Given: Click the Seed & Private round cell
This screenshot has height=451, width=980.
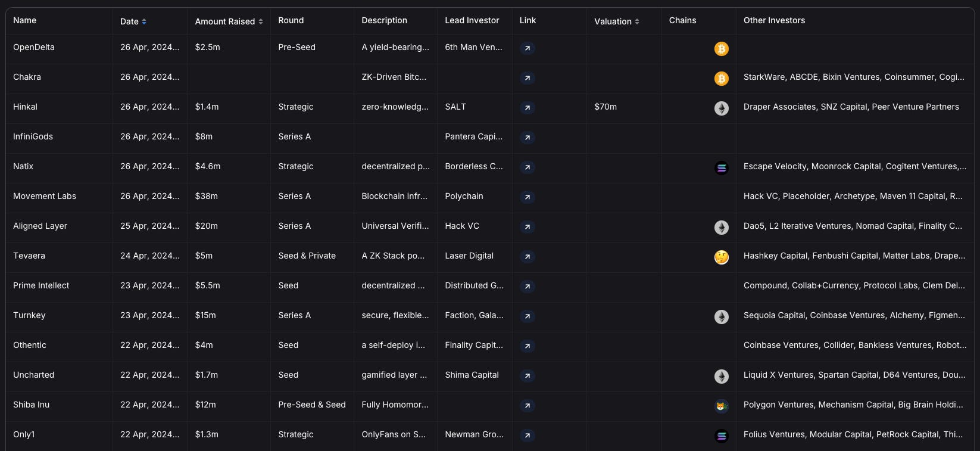Looking at the screenshot, I should click(307, 256).
